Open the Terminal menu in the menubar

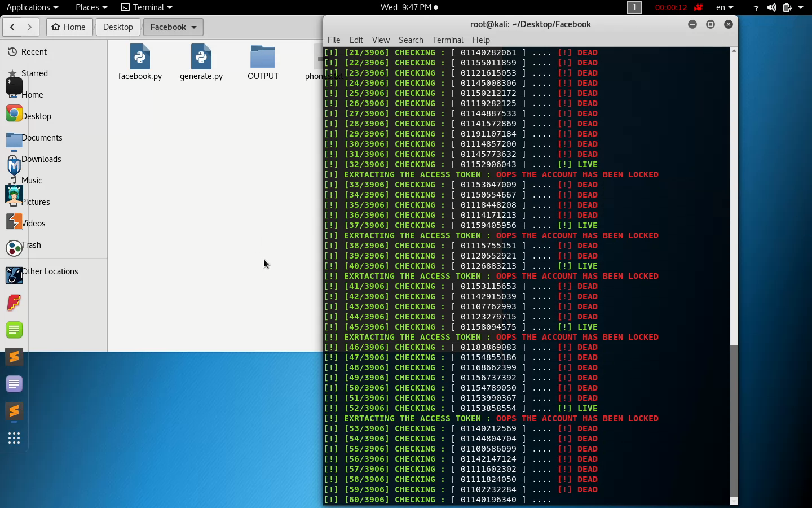448,40
